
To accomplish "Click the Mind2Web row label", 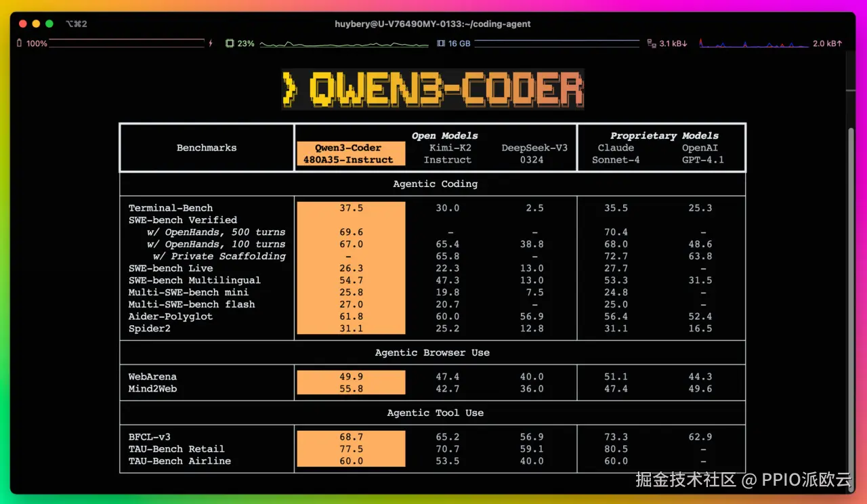I will [x=152, y=389].
